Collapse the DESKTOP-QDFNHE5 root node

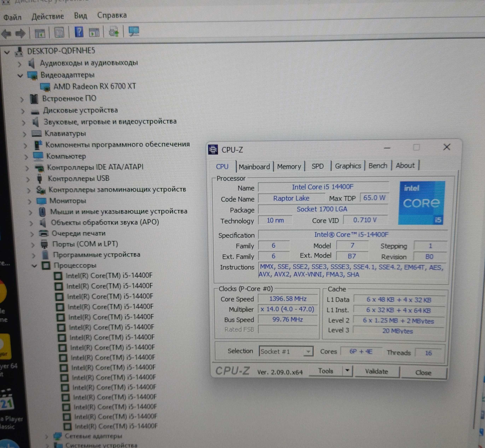click(x=7, y=52)
